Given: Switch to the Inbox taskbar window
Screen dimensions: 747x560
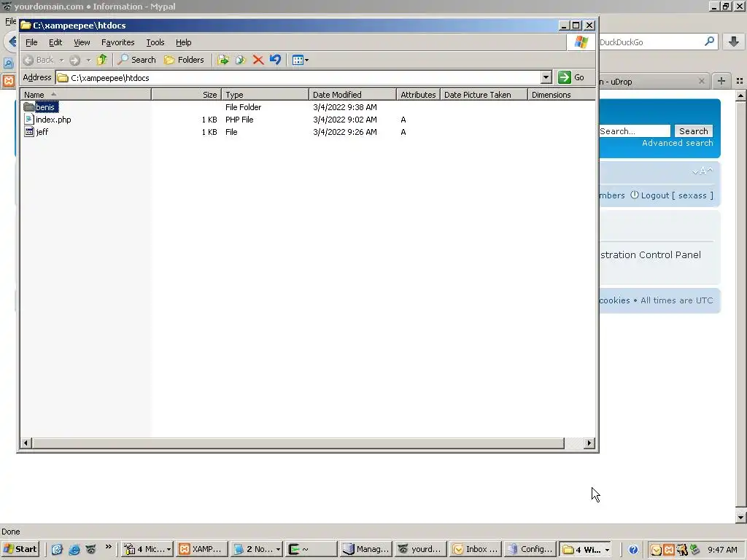Looking at the screenshot, I should click(475, 549).
